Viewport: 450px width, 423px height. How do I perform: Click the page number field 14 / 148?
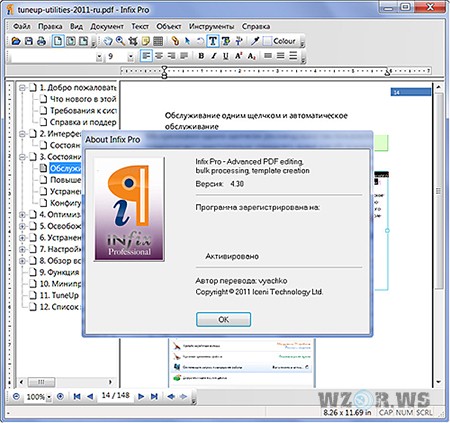(x=116, y=395)
